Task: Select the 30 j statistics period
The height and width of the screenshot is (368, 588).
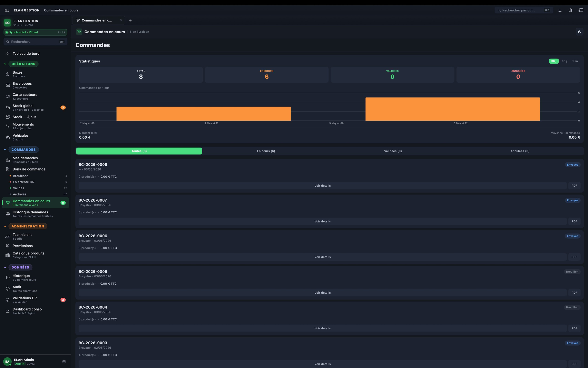Action: (553, 61)
